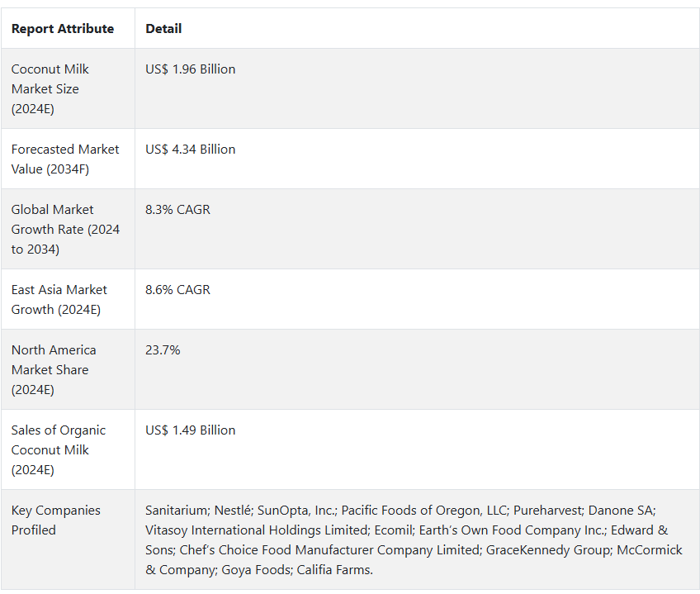Select East Asia Market Growth cell

pyautogui.click(x=68, y=299)
